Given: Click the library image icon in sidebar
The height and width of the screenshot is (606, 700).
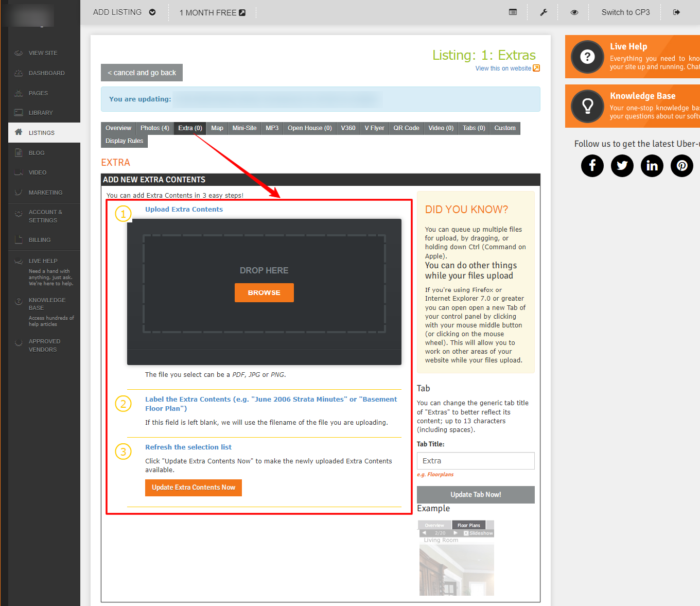Looking at the screenshot, I should pos(19,112).
